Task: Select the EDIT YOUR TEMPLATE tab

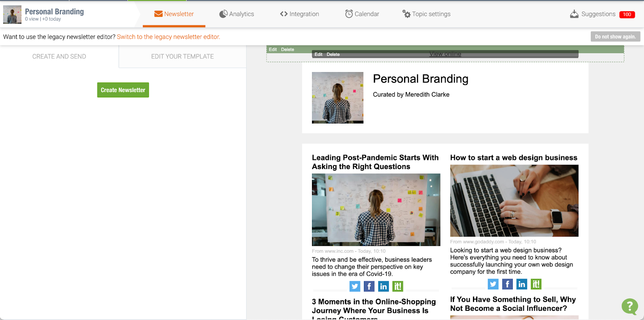Action: tap(182, 56)
